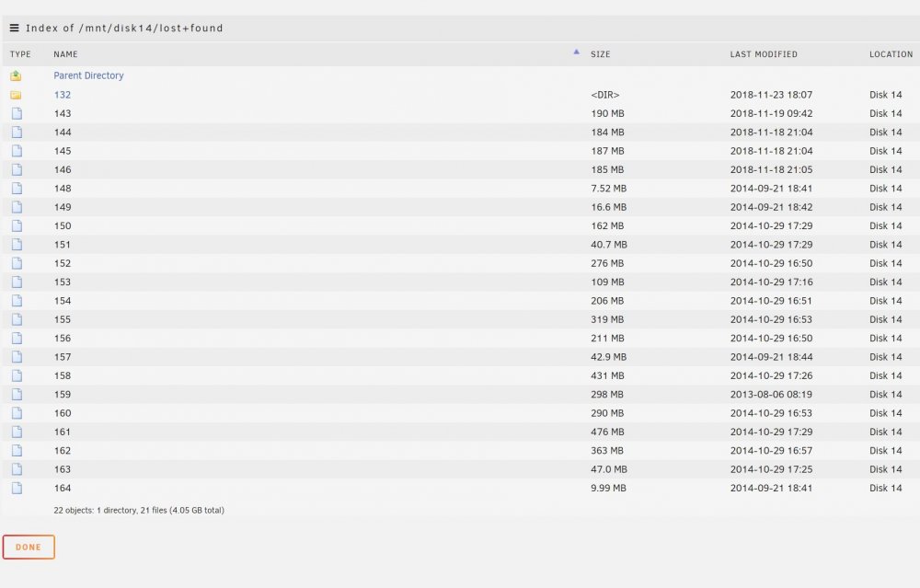
Task: Click the file icon for item 143
Action: (17, 113)
